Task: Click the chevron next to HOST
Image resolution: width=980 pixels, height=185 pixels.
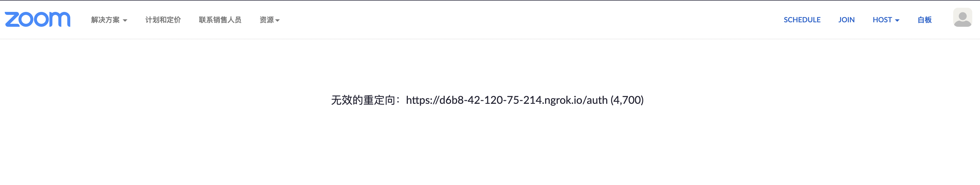Action: [x=898, y=20]
